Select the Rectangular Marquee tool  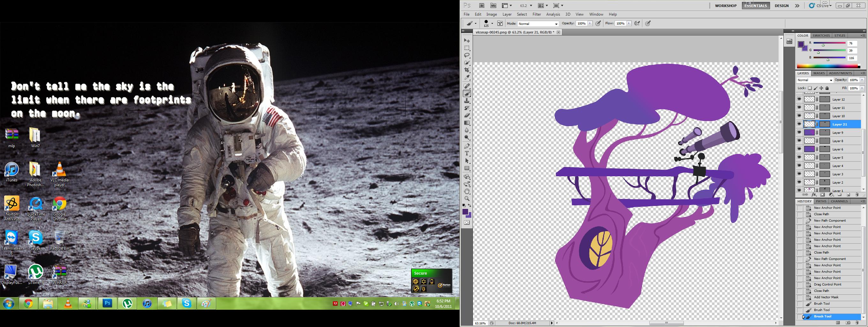click(467, 48)
